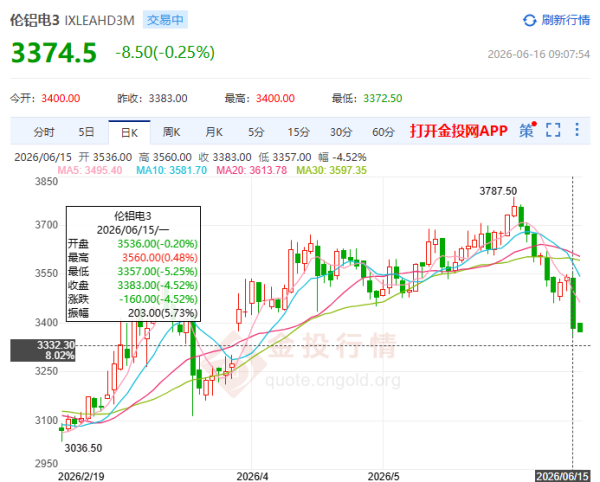Click the current price 3374.5
600x482 pixels.
[x=54, y=53]
